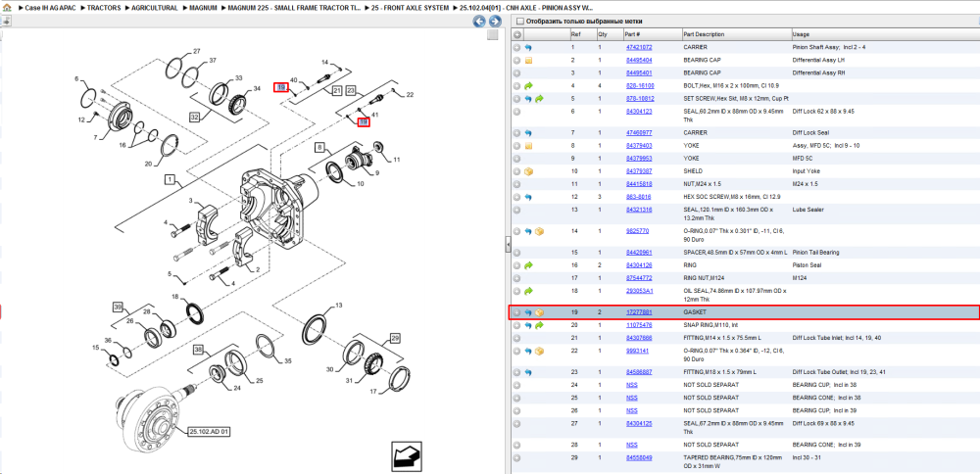This screenshot has width=980, height=474.
Task: Click boxed callout 38 in diagram
Action: click(x=199, y=349)
